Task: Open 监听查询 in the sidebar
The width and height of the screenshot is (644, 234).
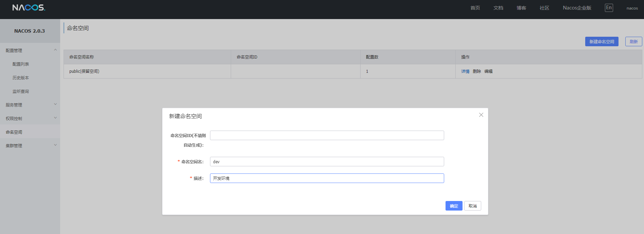Action: point(21,91)
